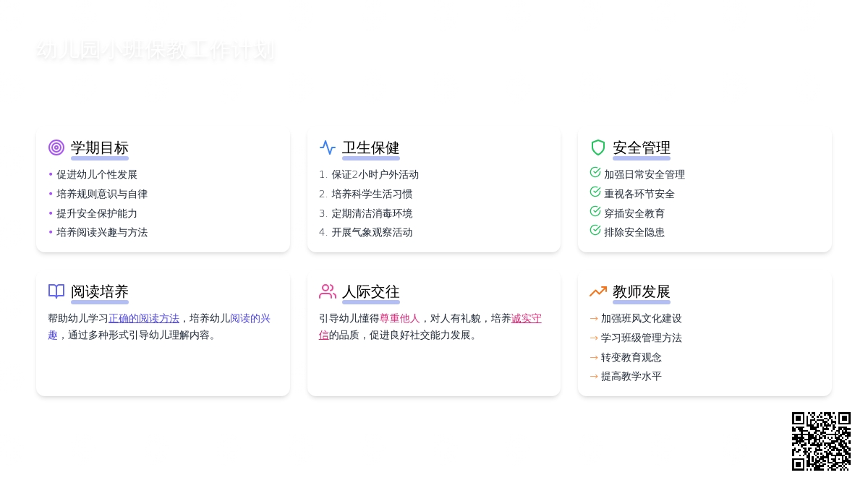Open the underlined 正确的阅读方法 link
Image resolution: width=868 pixels, height=488 pixels.
[144, 318]
